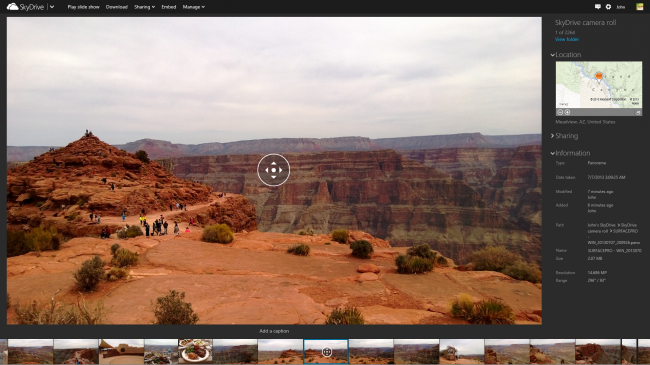Click the orange map location pin

tap(599, 76)
